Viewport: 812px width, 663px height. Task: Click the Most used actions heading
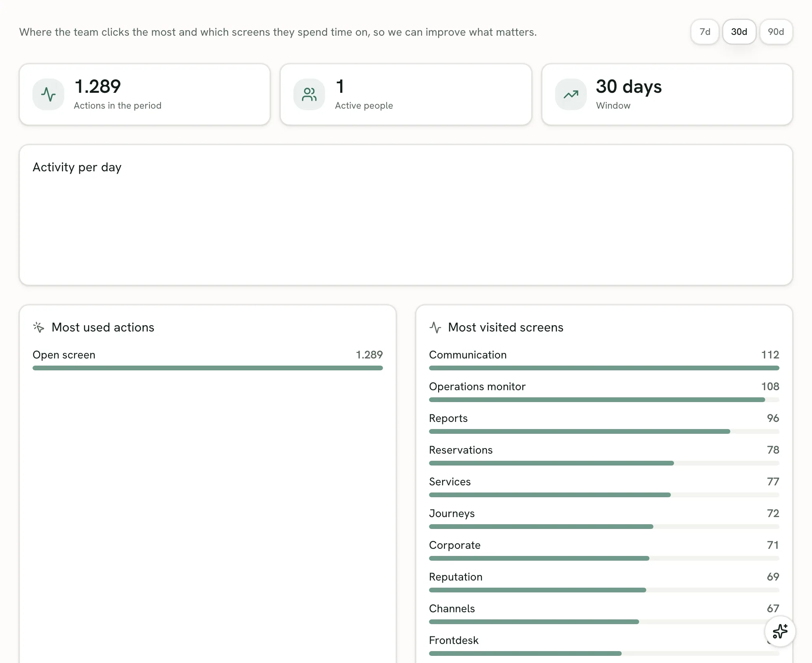click(x=103, y=328)
